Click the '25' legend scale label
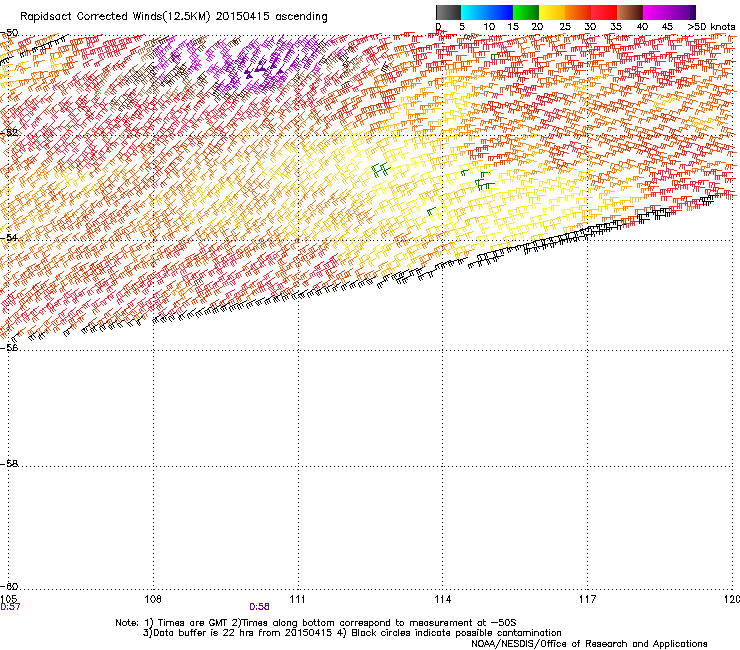Screen dimensions: 740x650 click(x=565, y=27)
